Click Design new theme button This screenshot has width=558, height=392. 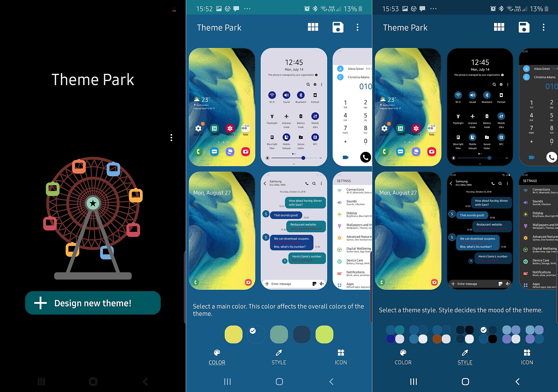point(93,303)
